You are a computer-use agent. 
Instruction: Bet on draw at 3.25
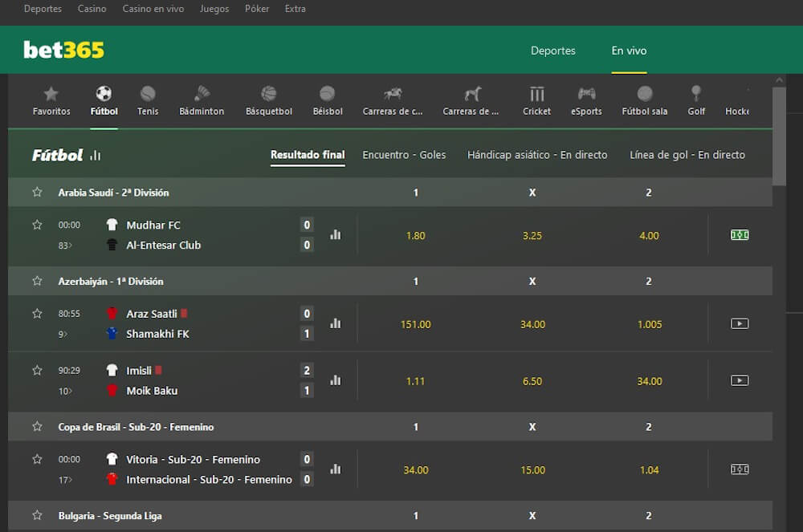pos(532,235)
